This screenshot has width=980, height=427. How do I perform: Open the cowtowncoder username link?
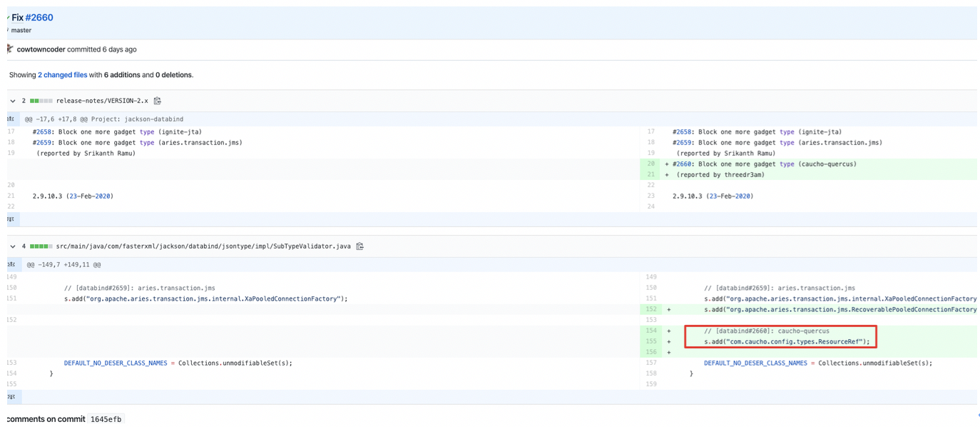tap(41, 49)
